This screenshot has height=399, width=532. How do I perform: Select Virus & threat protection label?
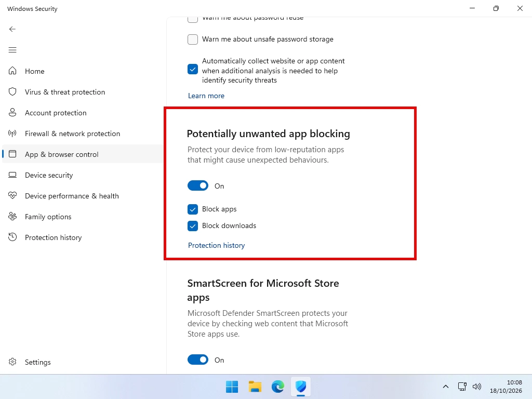click(65, 92)
